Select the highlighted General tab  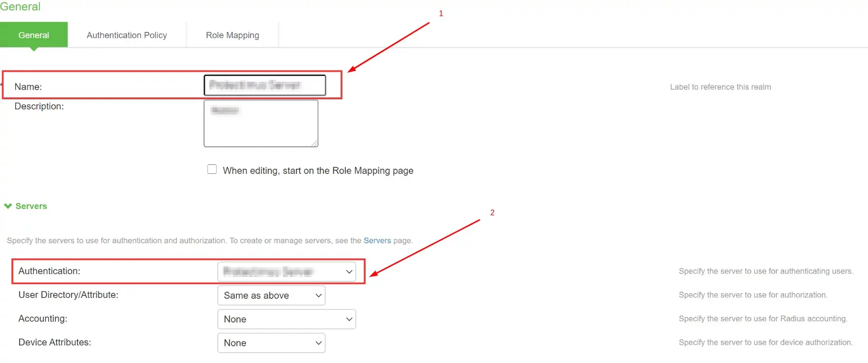pyautogui.click(x=34, y=35)
